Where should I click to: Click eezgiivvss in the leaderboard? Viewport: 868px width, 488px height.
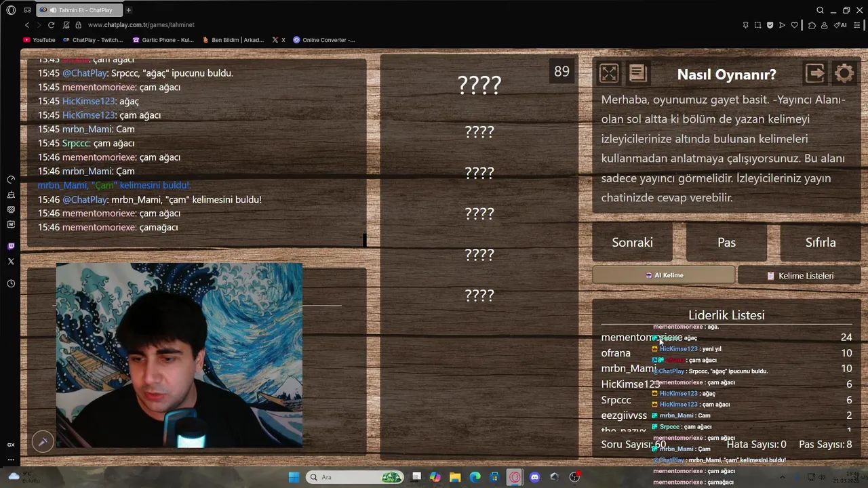pos(624,415)
